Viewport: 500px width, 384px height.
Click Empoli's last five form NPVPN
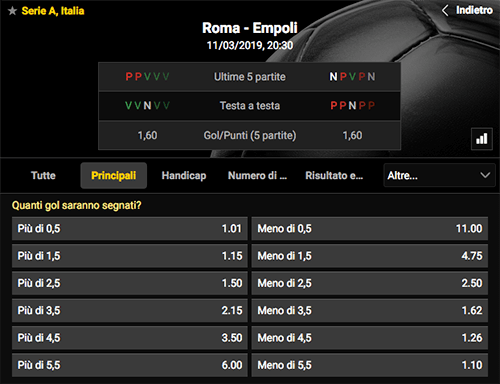(352, 77)
